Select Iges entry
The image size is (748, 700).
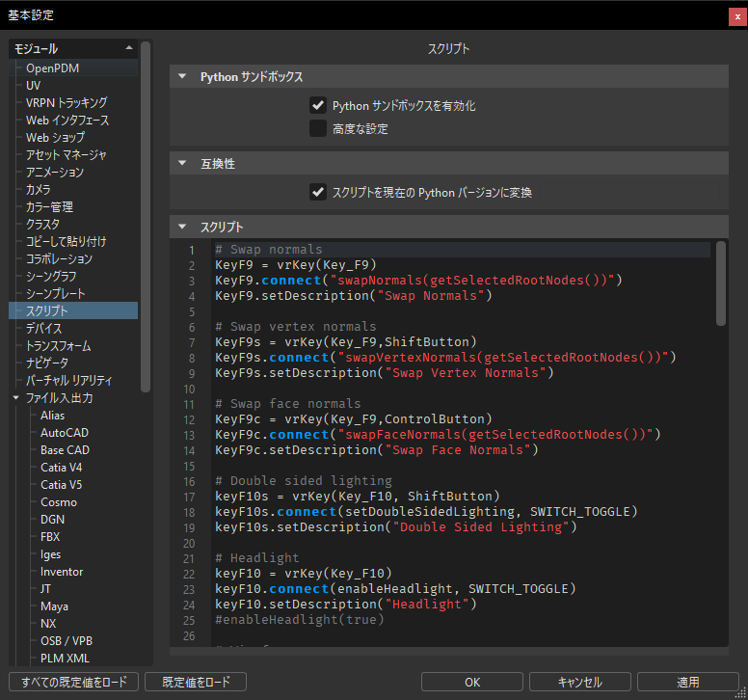[x=50, y=554]
